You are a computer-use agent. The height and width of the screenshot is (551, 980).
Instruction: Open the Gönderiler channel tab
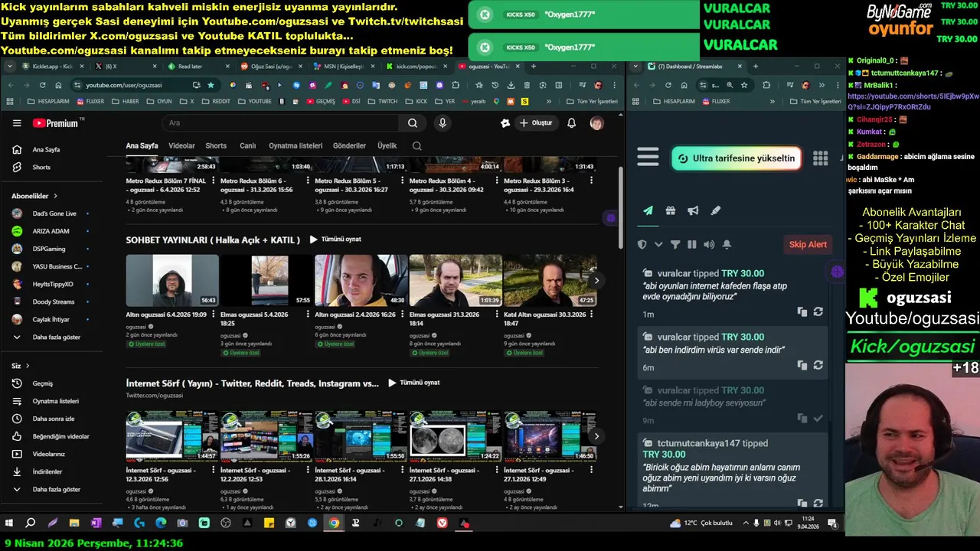pyautogui.click(x=349, y=145)
